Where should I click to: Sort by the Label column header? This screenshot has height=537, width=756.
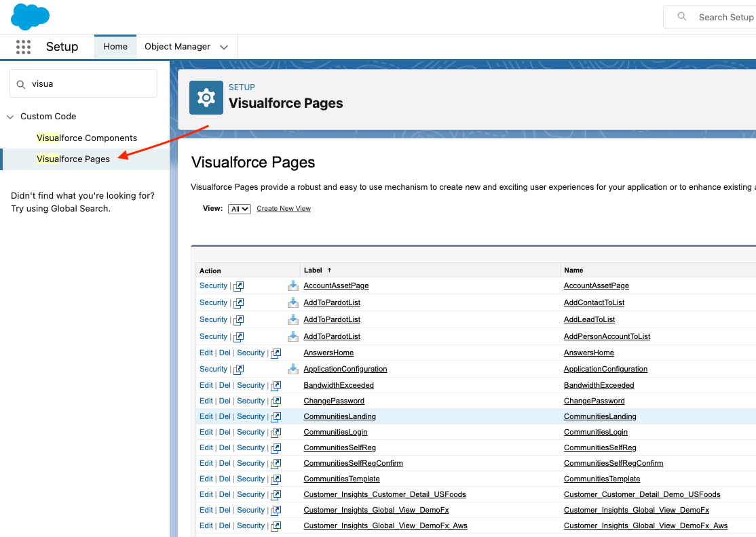tap(313, 270)
